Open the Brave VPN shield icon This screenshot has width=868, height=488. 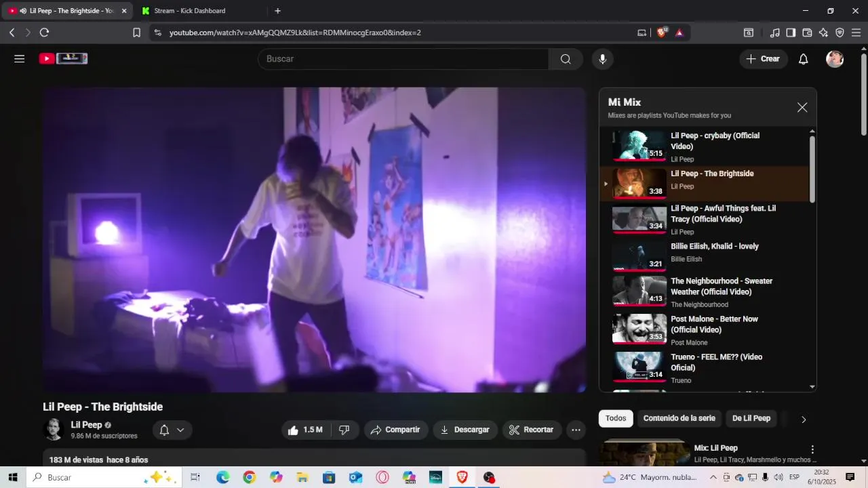click(840, 32)
